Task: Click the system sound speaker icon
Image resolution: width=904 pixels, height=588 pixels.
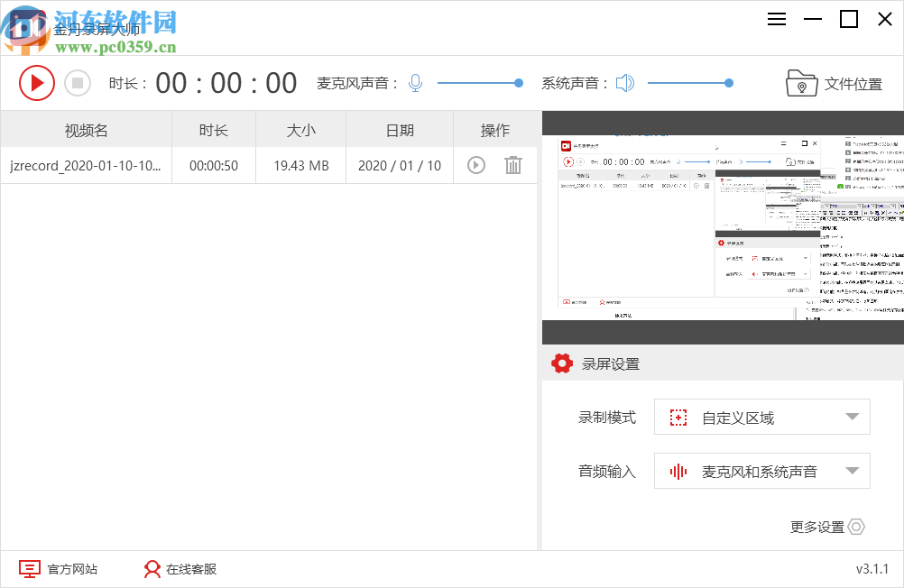Action: 624,82
